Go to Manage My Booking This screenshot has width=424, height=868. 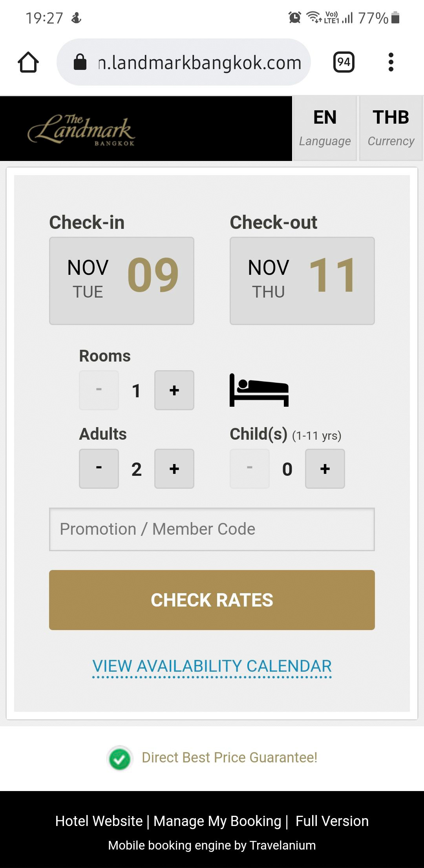point(217,821)
